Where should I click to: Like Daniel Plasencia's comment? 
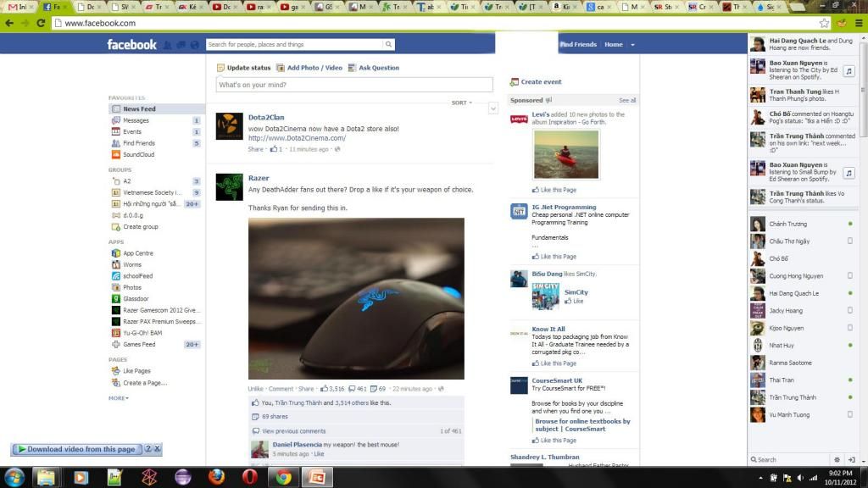pos(319,454)
